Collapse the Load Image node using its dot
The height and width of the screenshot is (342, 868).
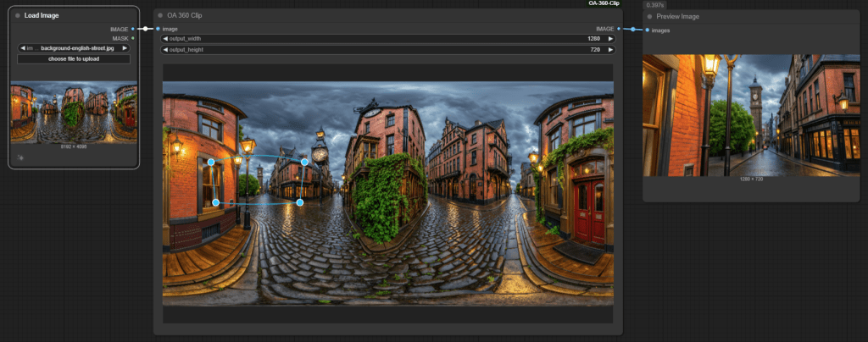(x=17, y=15)
